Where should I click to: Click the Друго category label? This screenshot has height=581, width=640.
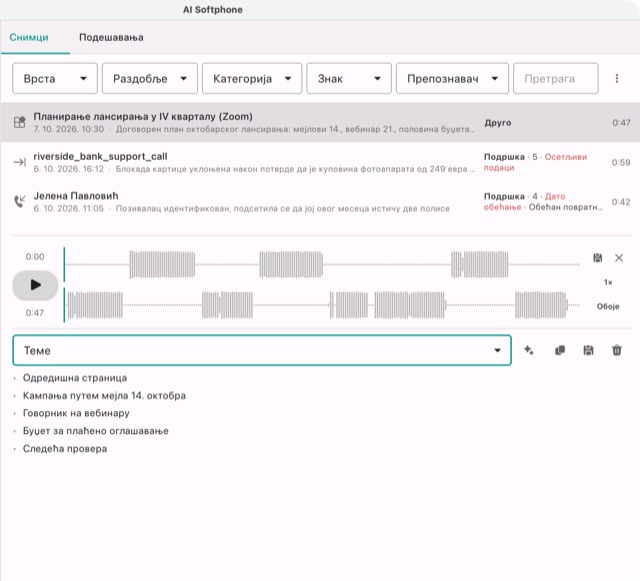[x=498, y=122]
